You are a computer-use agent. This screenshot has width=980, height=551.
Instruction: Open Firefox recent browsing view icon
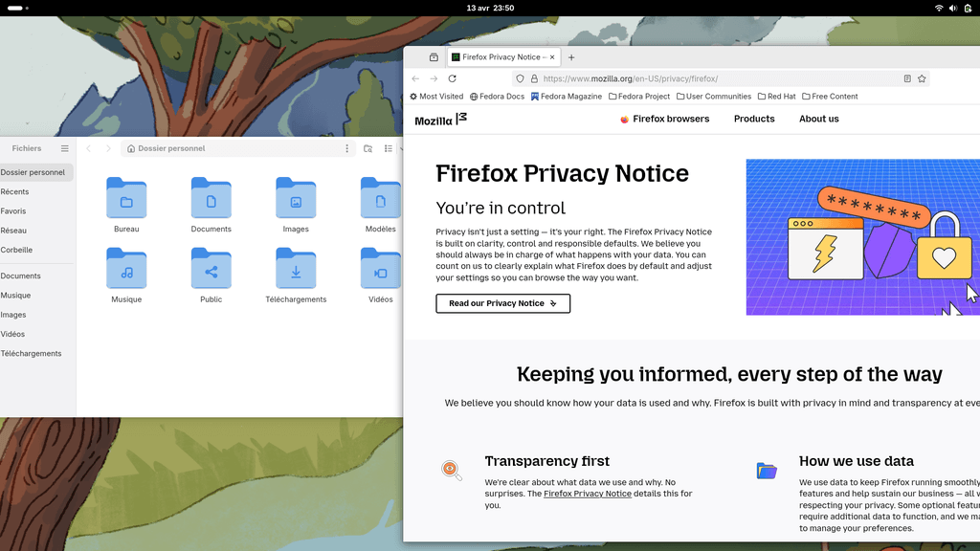(434, 57)
